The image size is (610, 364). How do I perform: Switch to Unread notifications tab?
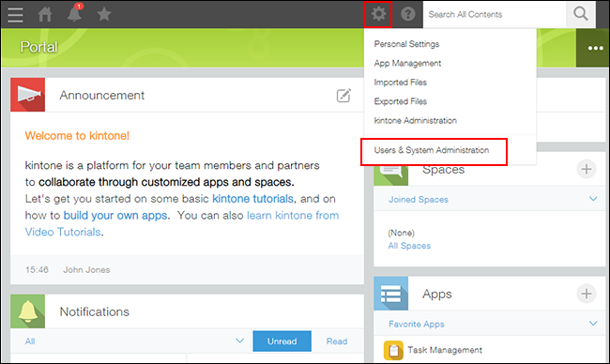coord(282,341)
